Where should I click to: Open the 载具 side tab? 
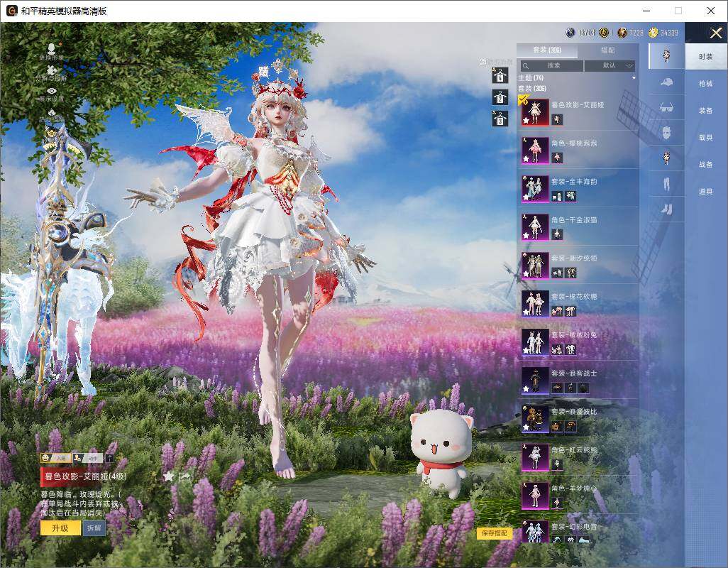click(706, 138)
